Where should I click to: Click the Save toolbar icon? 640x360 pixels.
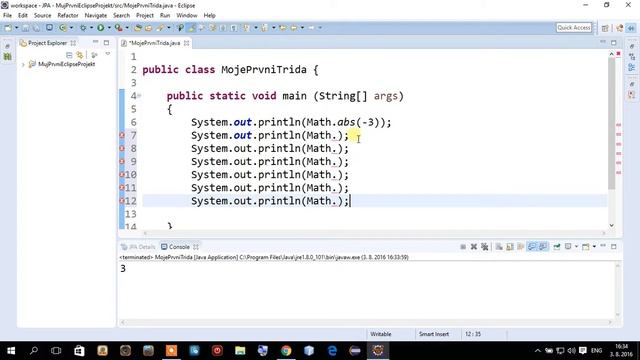coord(25,28)
